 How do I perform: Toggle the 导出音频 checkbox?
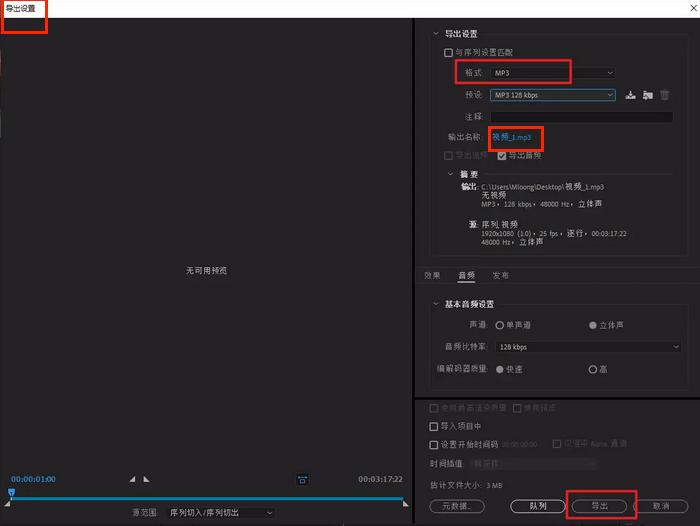[502, 155]
